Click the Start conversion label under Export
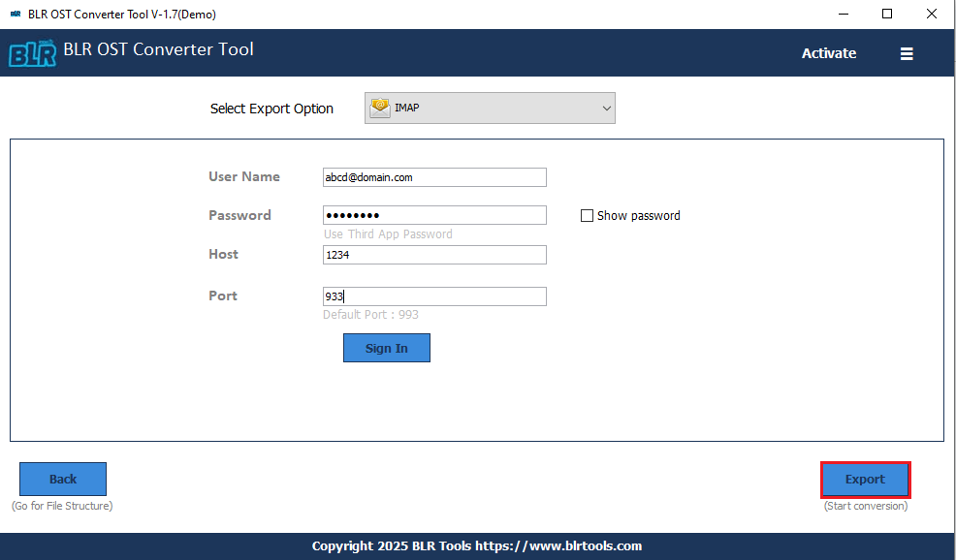The width and height of the screenshot is (956, 560). coord(865,505)
